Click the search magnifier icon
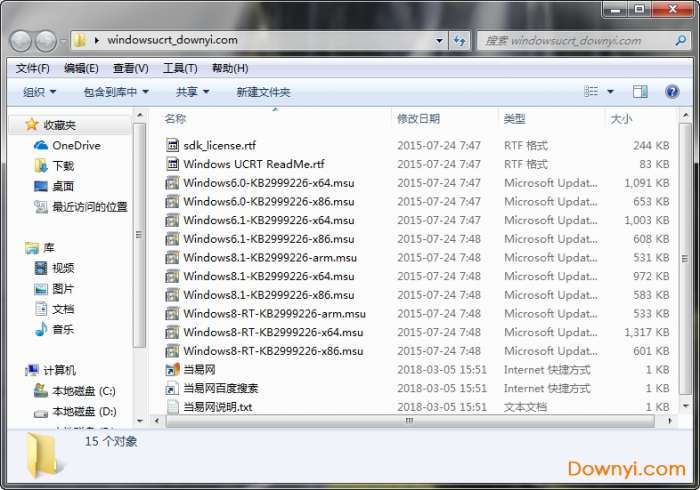This screenshot has height=490, width=700. pyautogui.click(x=680, y=41)
